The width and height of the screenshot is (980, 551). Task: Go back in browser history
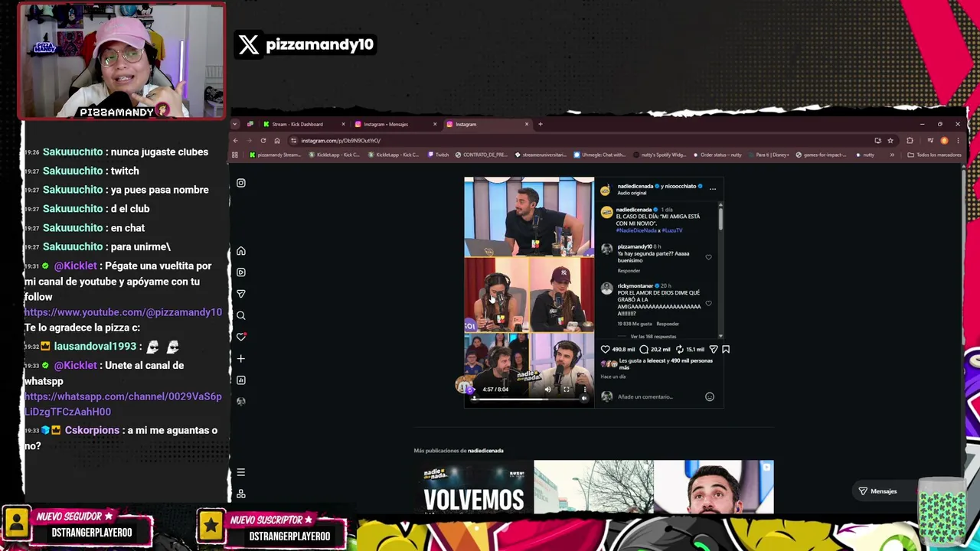(x=236, y=141)
